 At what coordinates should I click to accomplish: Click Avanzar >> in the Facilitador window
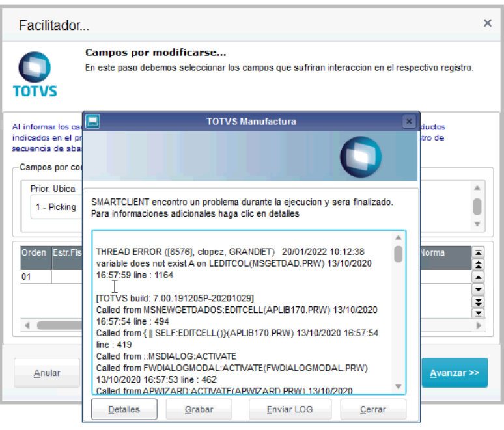point(455,373)
